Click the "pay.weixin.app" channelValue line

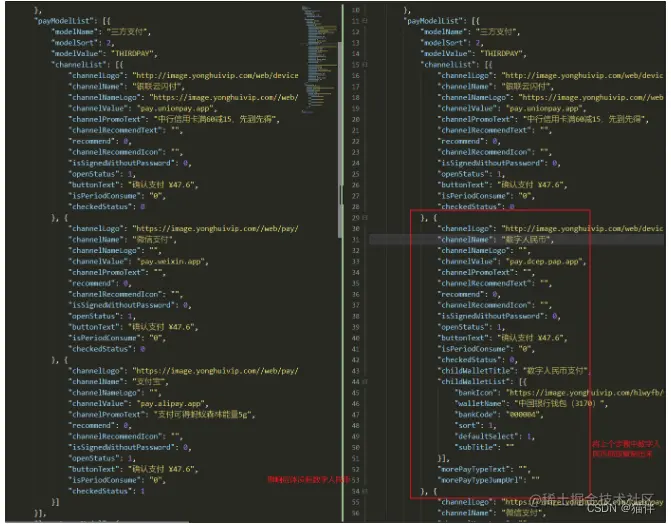click(x=138, y=261)
